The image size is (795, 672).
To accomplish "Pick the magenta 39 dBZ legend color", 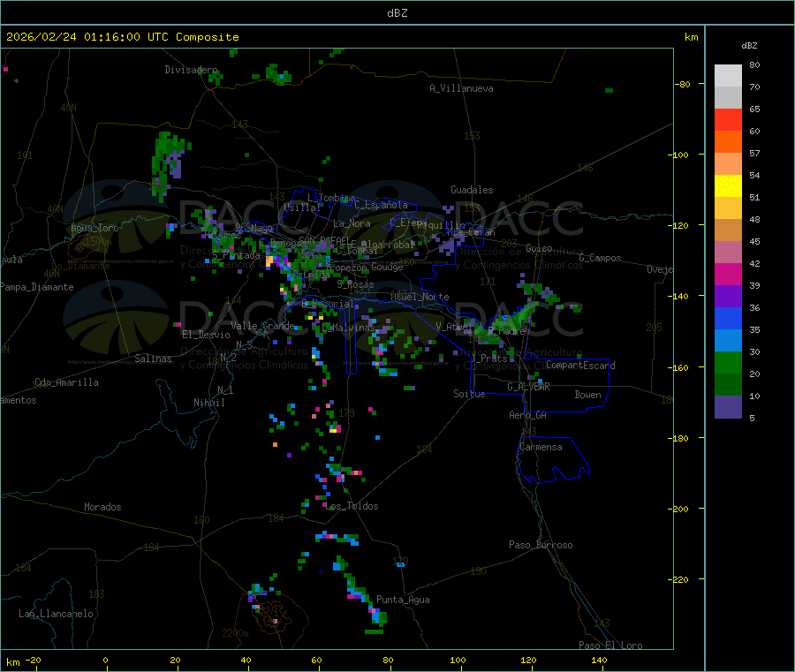I will pyautogui.click(x=728, y=274).
